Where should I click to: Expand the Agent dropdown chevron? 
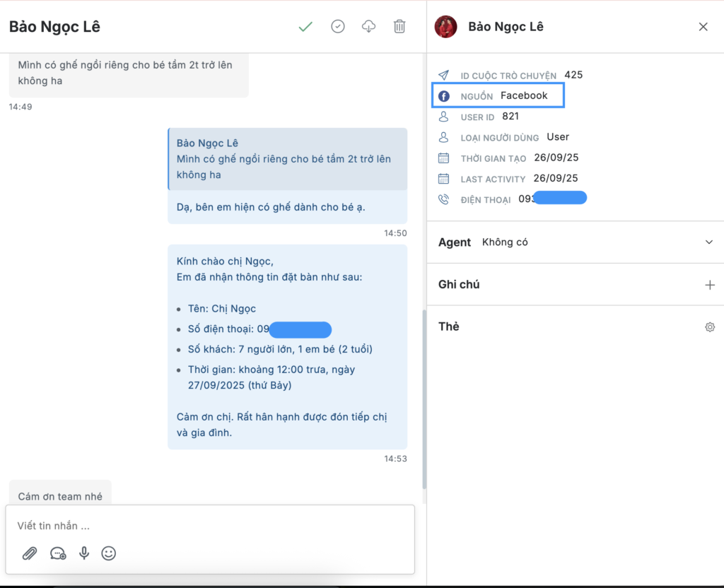click(709, 242)
